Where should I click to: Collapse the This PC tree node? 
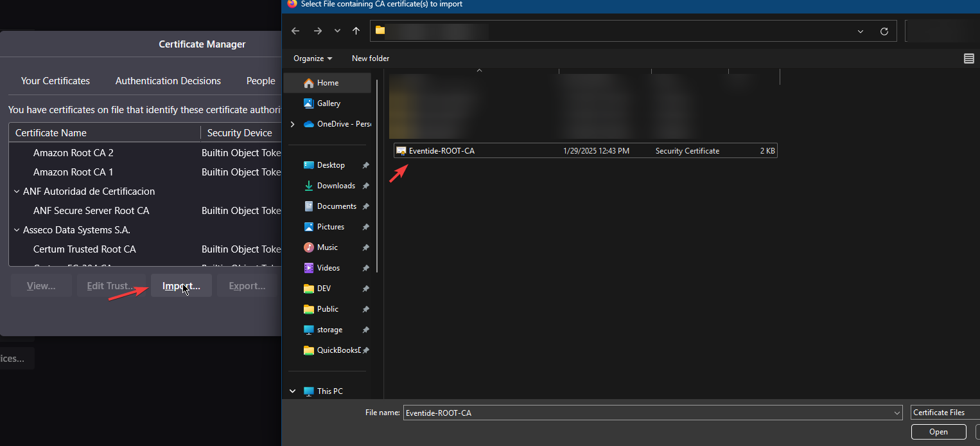point(293,391)
